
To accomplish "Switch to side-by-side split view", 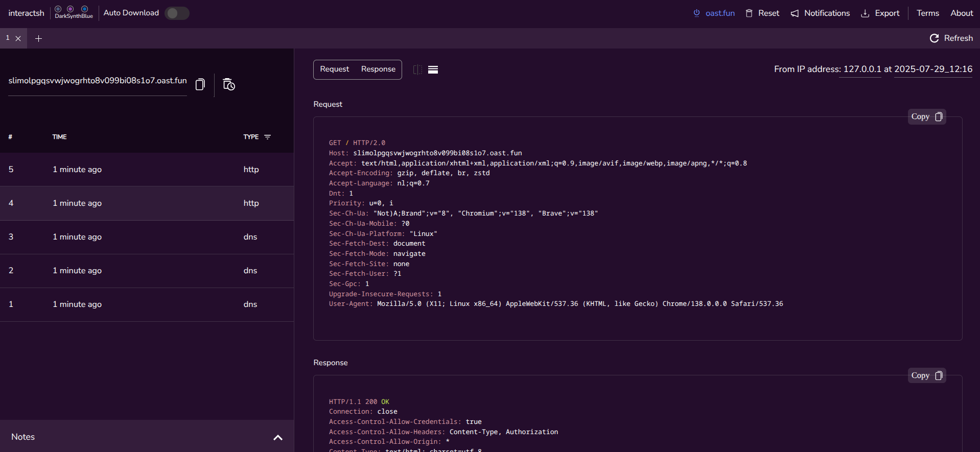I will [x=417, y=69].
